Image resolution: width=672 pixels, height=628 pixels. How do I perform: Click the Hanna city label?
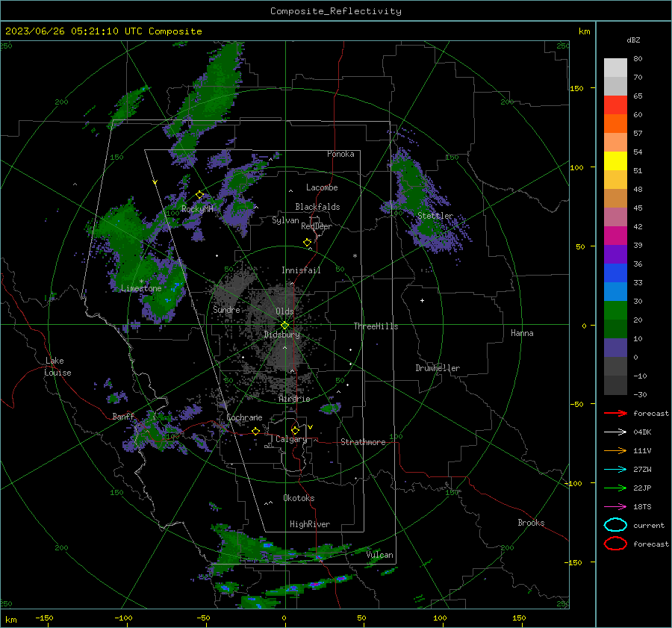point(522,333)
